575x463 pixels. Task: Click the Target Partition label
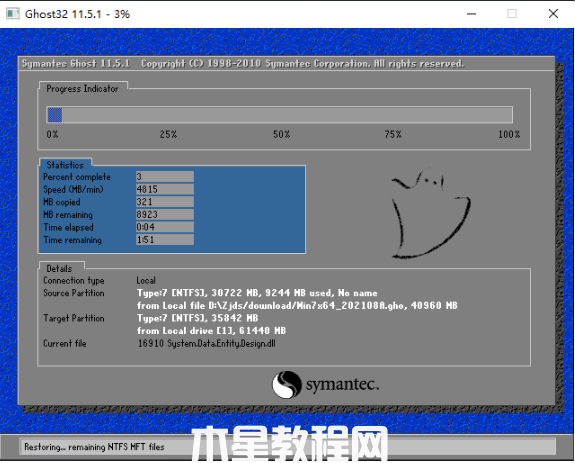pos(74,318)
